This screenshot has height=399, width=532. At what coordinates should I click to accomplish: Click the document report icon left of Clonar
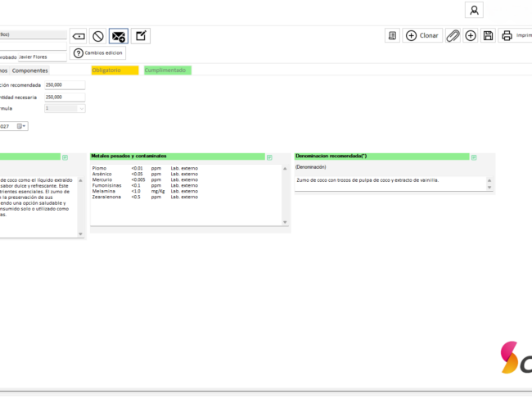(393, 36)
